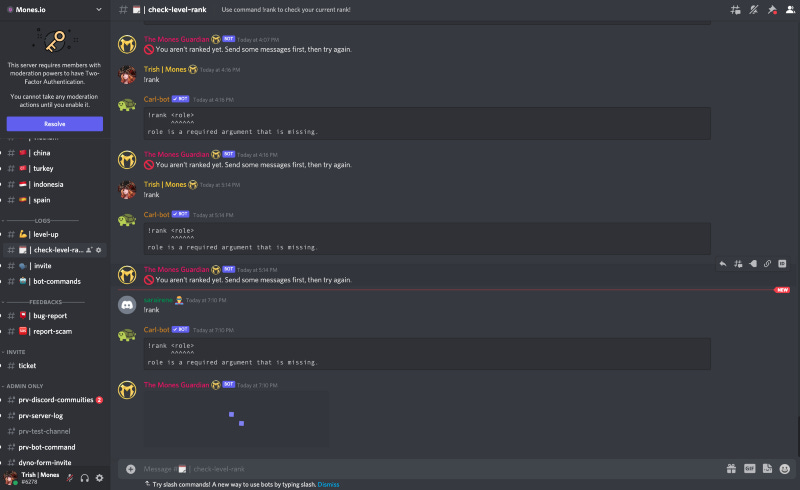Open the Threads icon in header

pos(735,10)
